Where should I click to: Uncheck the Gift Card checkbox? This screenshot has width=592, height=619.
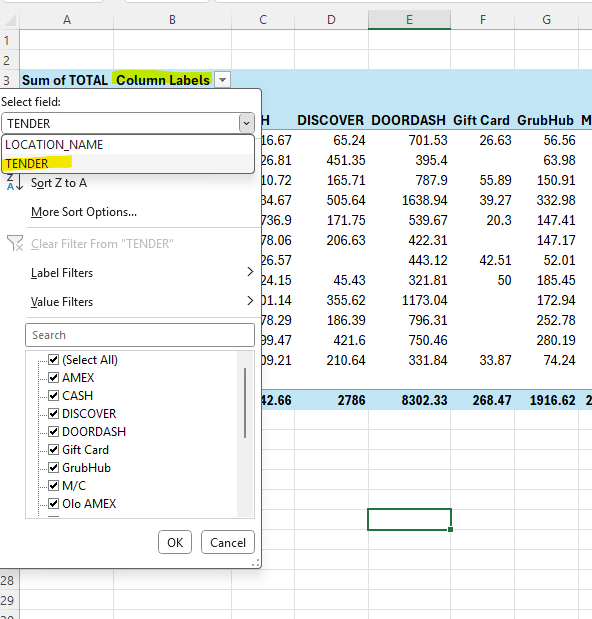[x=53, y=450]
